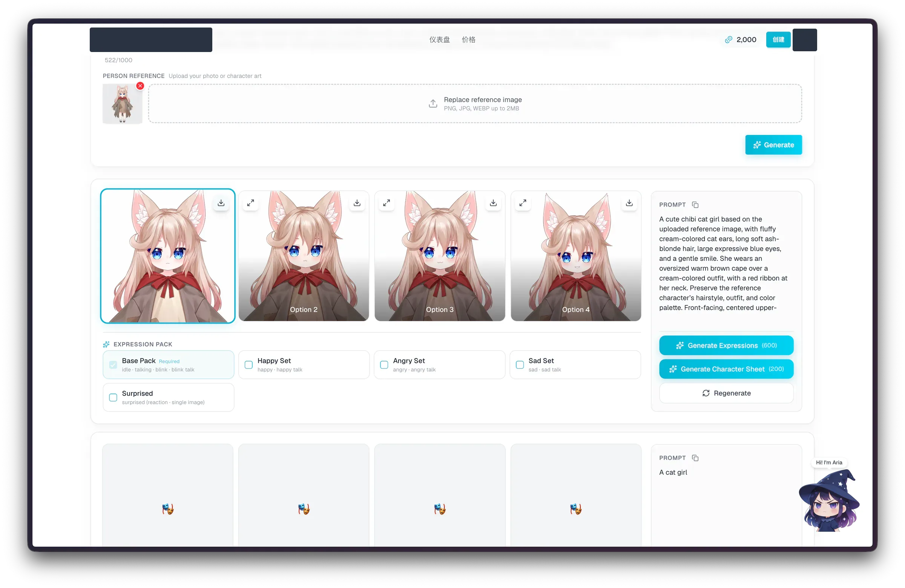Select the uploaded reference thumbnail
The height and width of the screenshot is (588, 905).
[x=123, y=104]
